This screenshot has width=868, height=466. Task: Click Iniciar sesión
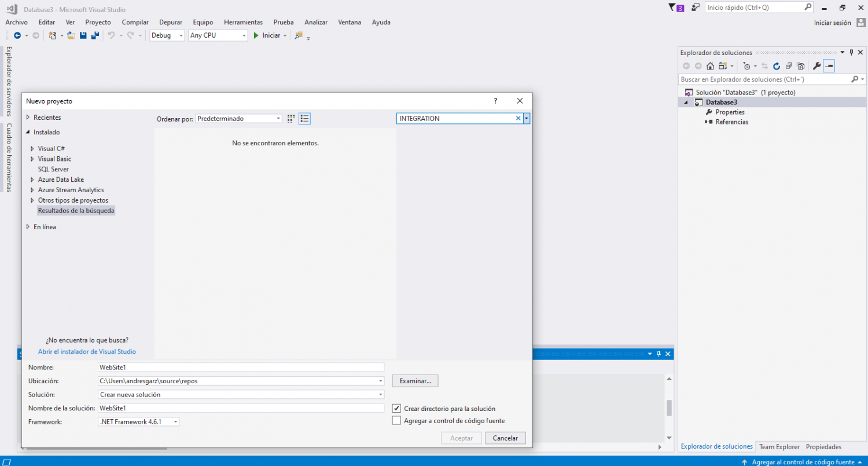click(832, 23)
